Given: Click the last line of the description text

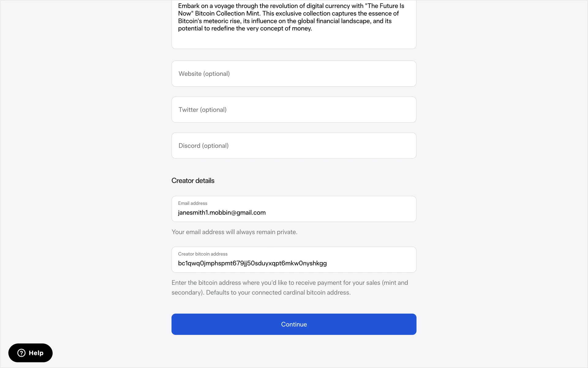Looking at the screenshot, I should [x=245, y=29].
